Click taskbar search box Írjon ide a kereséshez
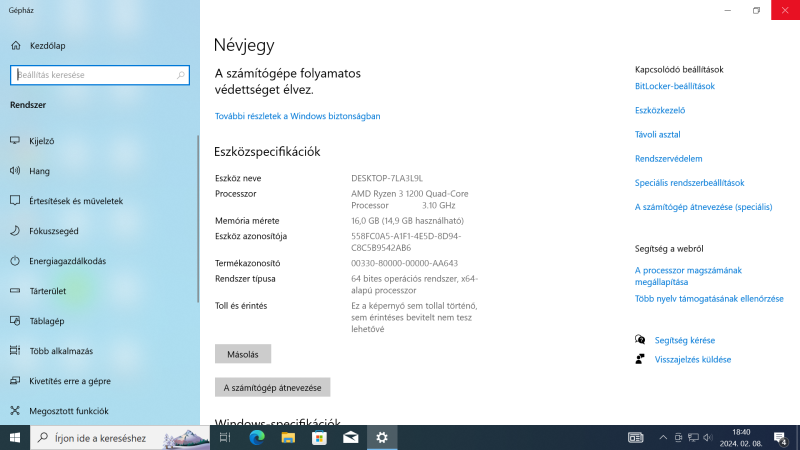800x450 pixels. pos(120,438)
